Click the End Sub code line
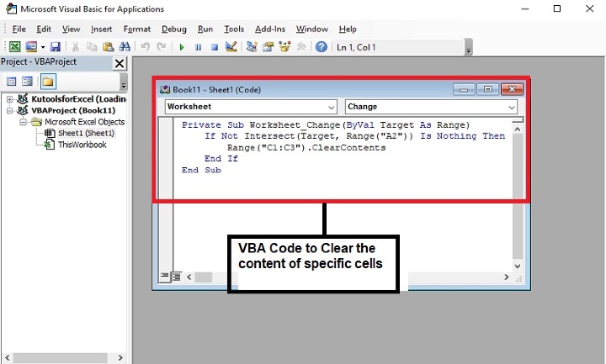 (x=201, y=170)
